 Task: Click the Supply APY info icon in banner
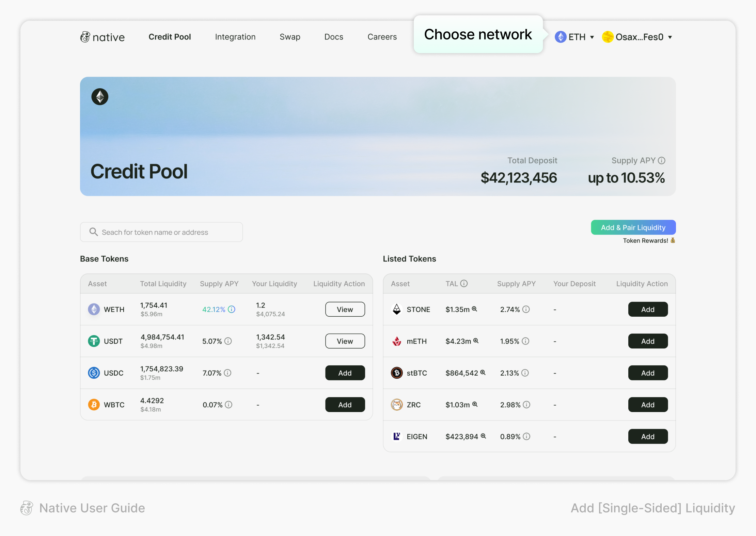(662, 160)
